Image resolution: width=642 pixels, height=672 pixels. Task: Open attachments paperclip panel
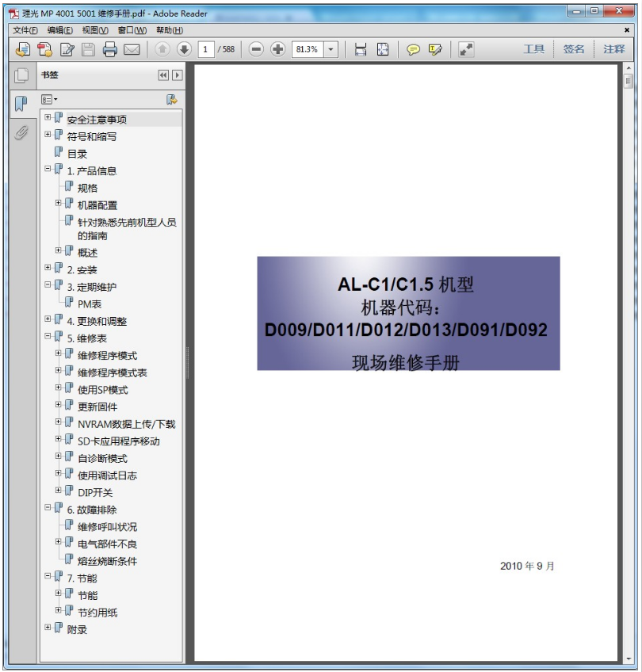point(21,132)
